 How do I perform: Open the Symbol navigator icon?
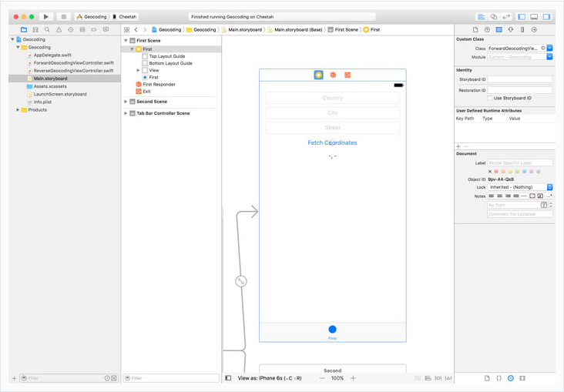pos(35,29)
